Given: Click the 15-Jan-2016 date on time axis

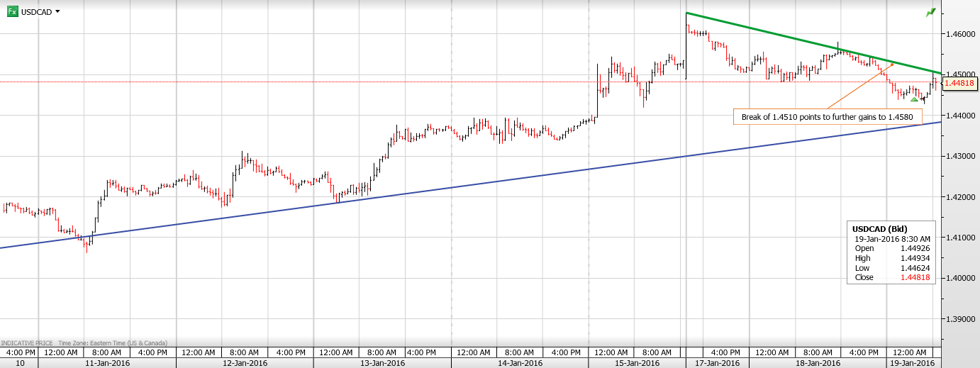Looking at the screenshot, I should [633, 363].
